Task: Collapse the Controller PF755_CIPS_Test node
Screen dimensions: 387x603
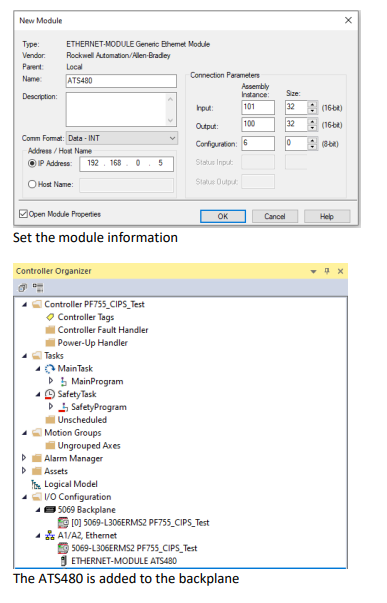Action: 25,305
